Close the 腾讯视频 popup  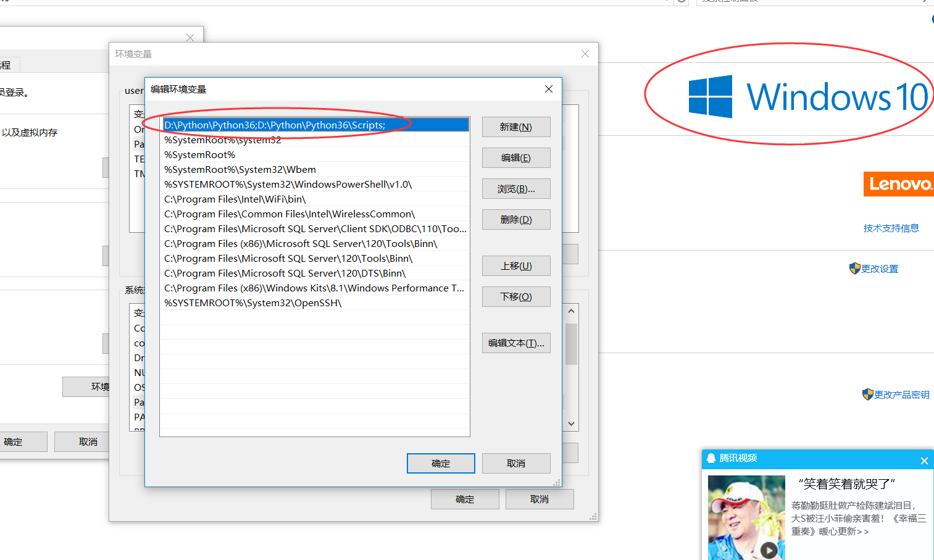pyautogui.click(x=924, y=461)
